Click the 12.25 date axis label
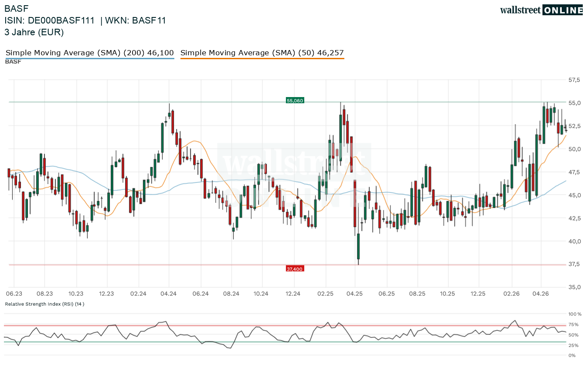This screenshot has width=588, height=367. (x=478, y=294)
